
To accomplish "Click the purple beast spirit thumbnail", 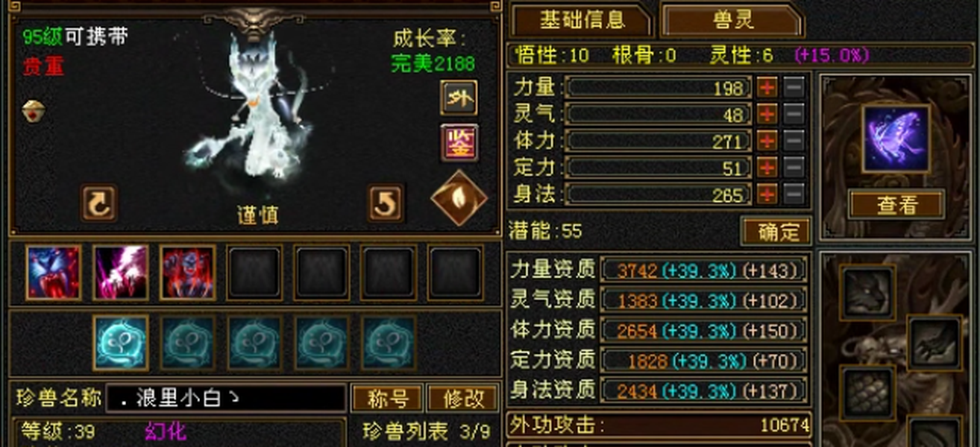I will 896,139.
